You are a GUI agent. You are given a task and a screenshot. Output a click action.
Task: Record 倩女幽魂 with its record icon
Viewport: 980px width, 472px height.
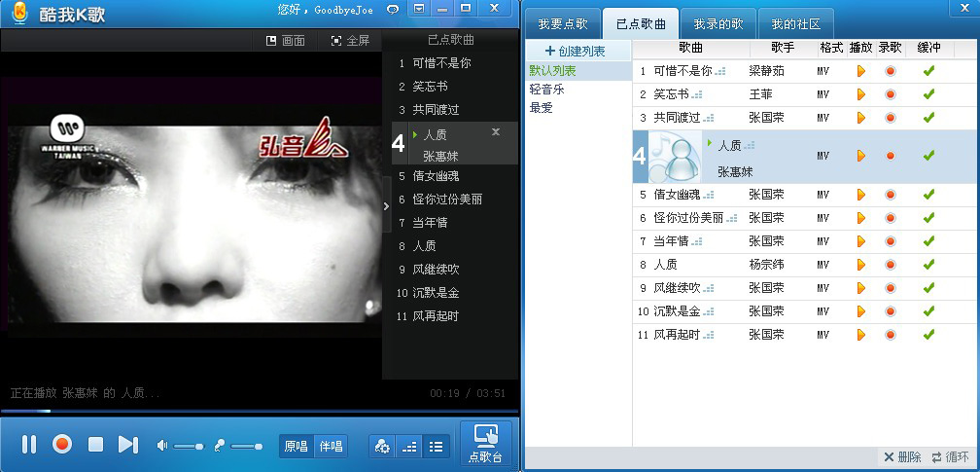click(x=891, y=195)
